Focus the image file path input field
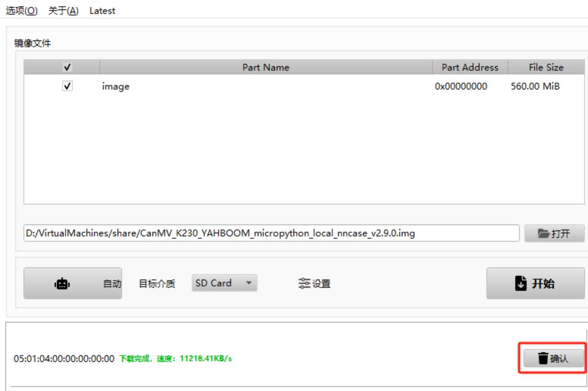The height and width of the screenshot is (391, 588). point(271,234)
